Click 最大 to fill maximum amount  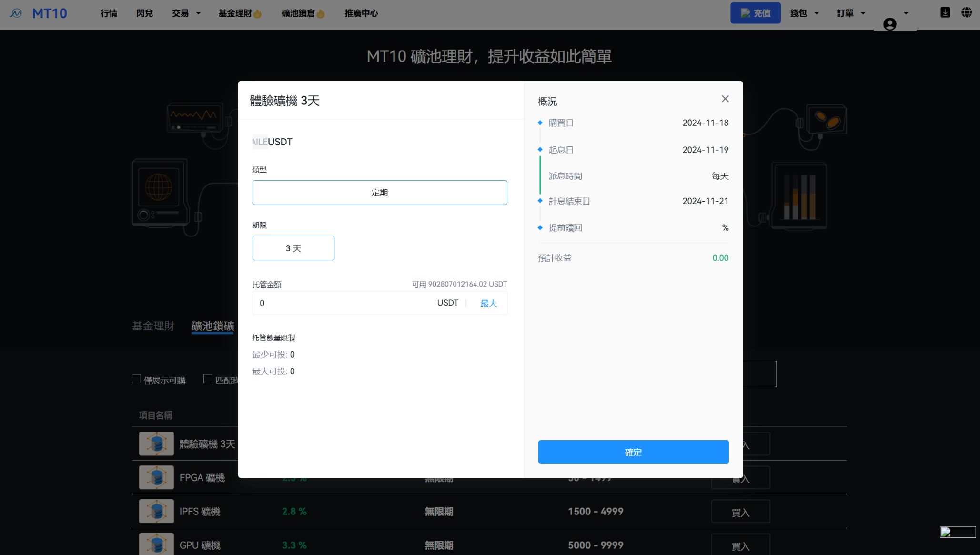[x=488, y=303]
